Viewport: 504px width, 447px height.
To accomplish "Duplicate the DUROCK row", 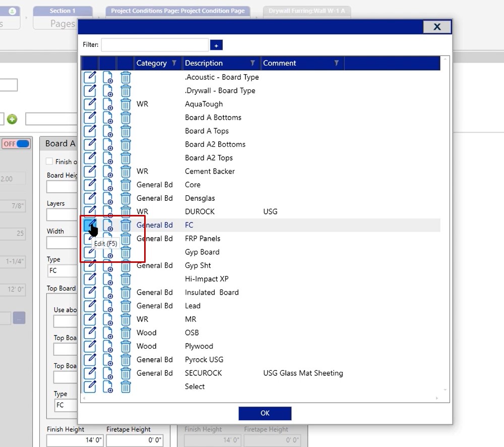I will [108, 211].
